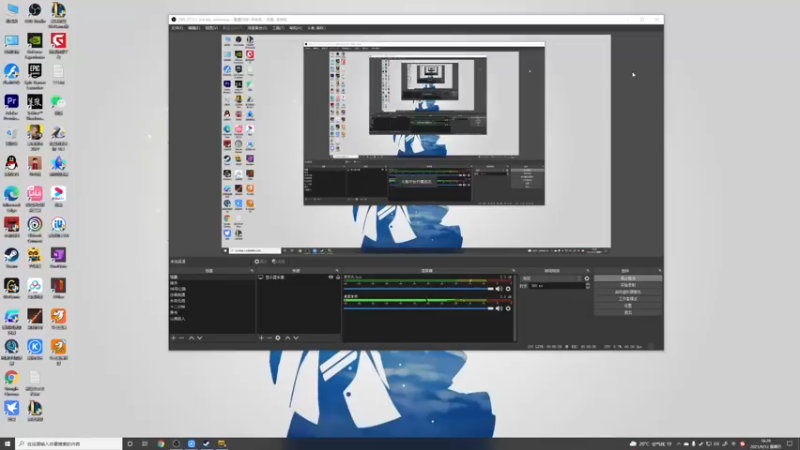Open the File menu in OBS
This screenshot has width=800, height=450.
click(x=177, y=28)
